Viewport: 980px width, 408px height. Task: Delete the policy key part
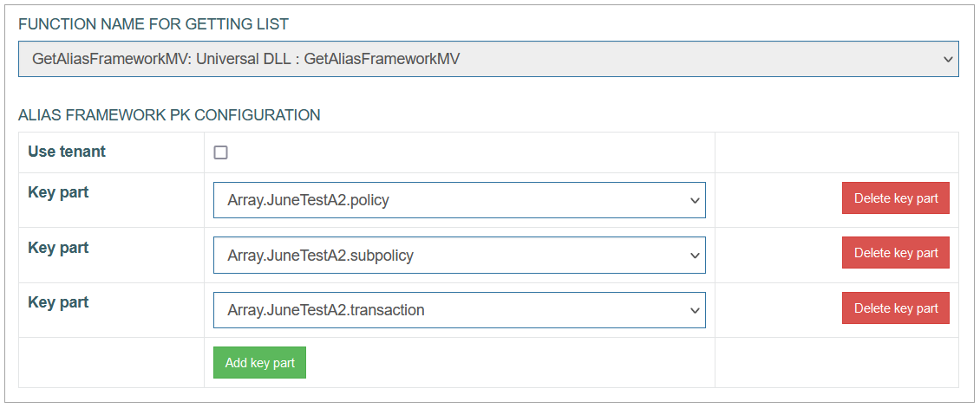(896, 198)
